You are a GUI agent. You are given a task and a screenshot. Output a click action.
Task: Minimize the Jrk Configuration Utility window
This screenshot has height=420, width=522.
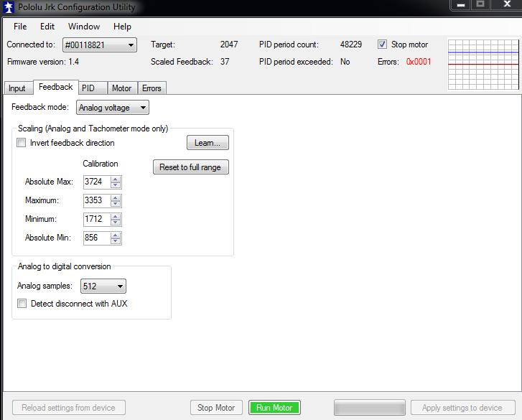[461, 4]
